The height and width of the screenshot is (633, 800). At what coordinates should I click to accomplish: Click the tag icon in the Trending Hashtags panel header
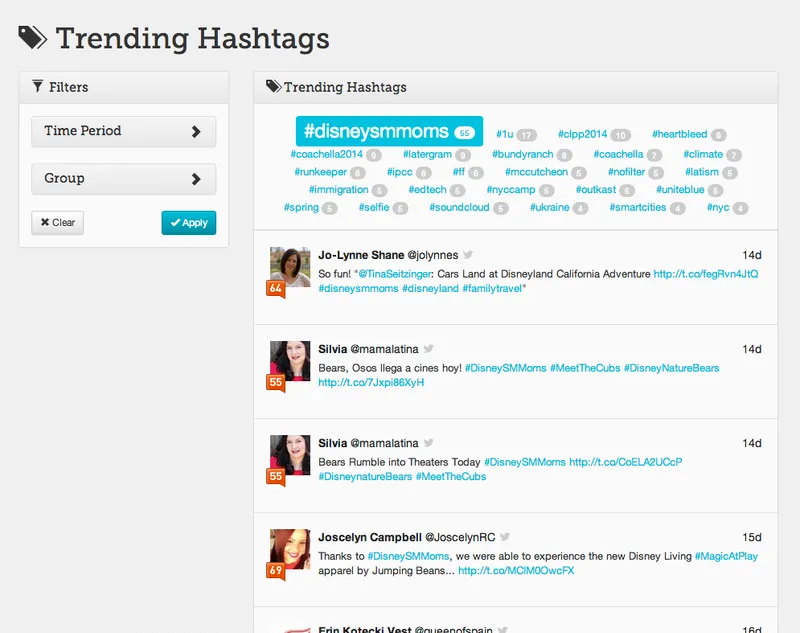[273, 86]
